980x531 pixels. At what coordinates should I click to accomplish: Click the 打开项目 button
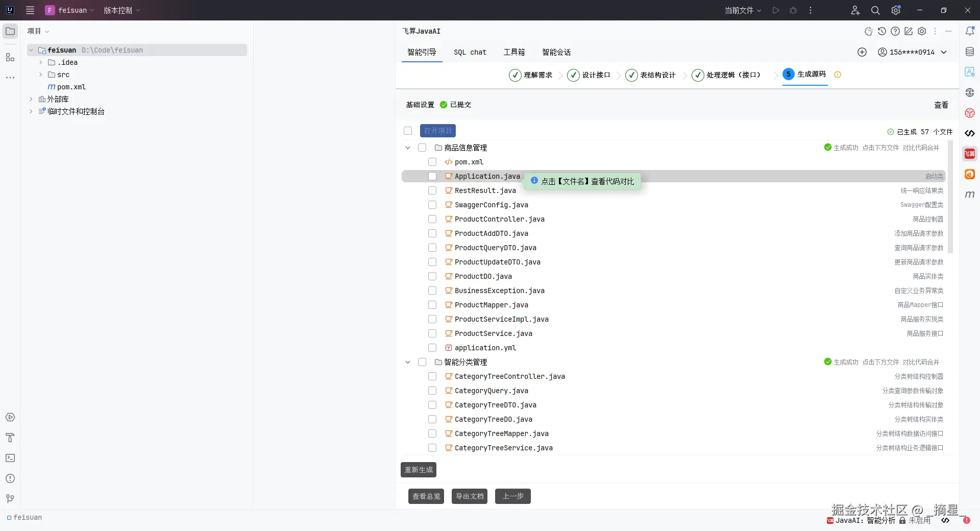[438, 131]
